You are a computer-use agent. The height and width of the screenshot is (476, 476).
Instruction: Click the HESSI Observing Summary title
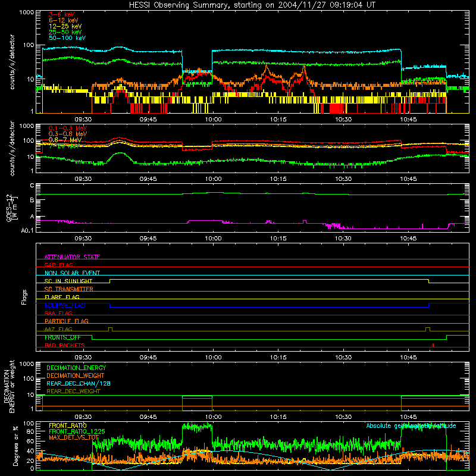(x=252, y=5)
